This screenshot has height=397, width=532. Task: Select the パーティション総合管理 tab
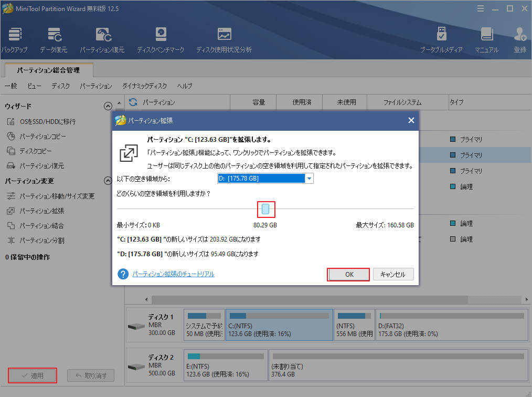point(49,70)
